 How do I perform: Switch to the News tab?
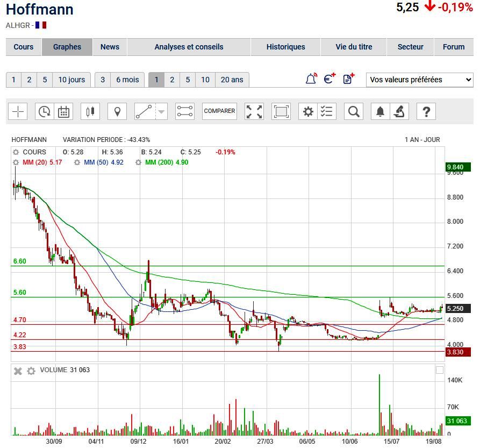tap(110, 47)
